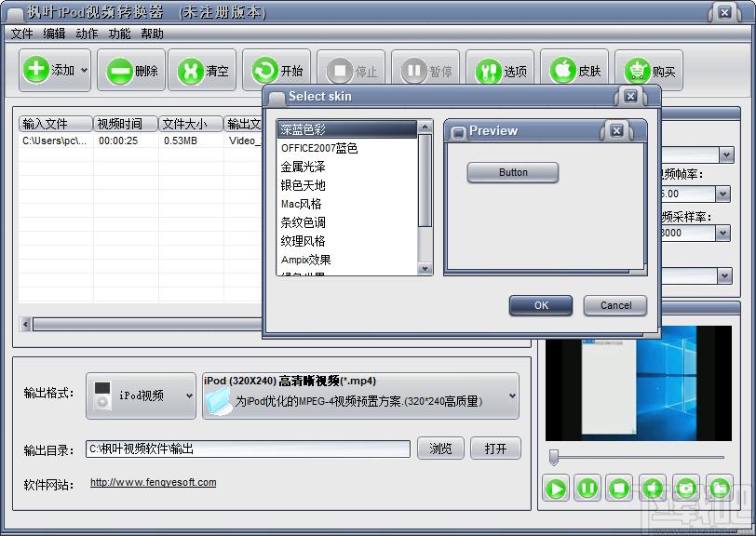Open the audio sample rate (频采样率) dropdown
The width and height of the screenshot is (756, 536).
pyautogui.click(x=722, y=234)
